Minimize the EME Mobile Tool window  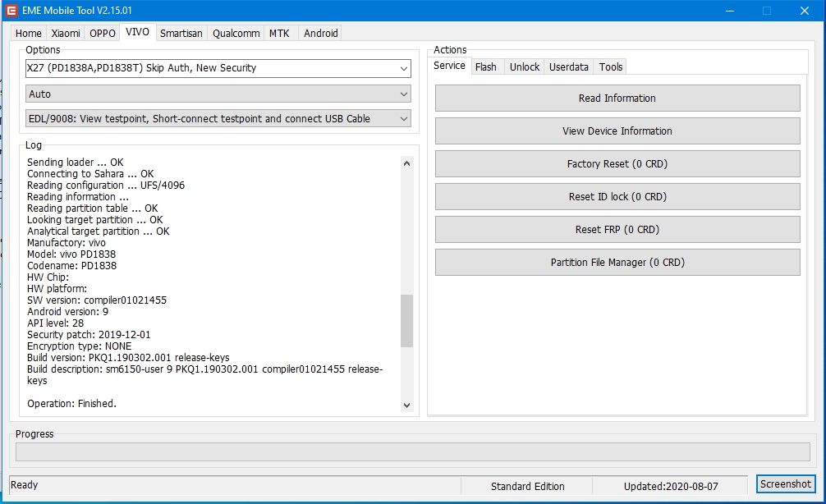[x=730, y=11]
